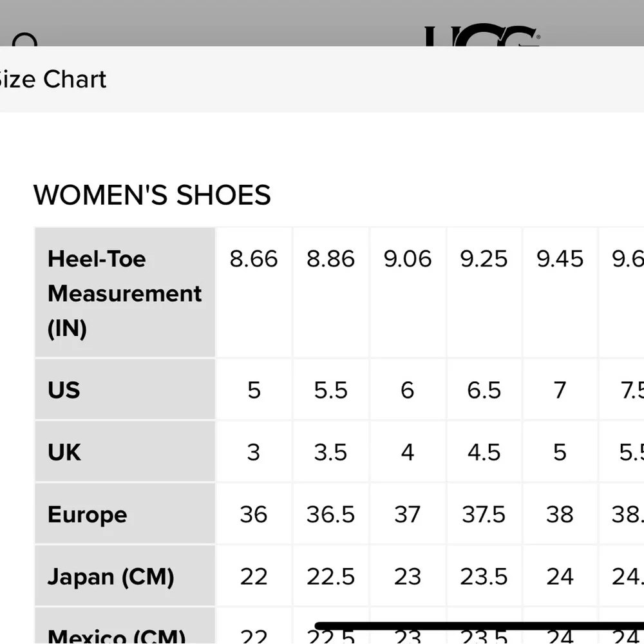Click the UGG logo in the header
The image size is (644, 644).
(x=482, y=35)
